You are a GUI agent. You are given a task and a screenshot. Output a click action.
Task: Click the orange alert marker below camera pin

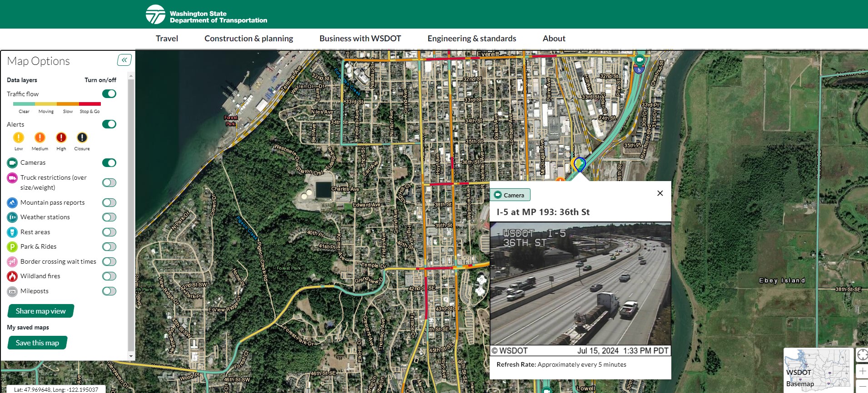(x=560, y=180)
